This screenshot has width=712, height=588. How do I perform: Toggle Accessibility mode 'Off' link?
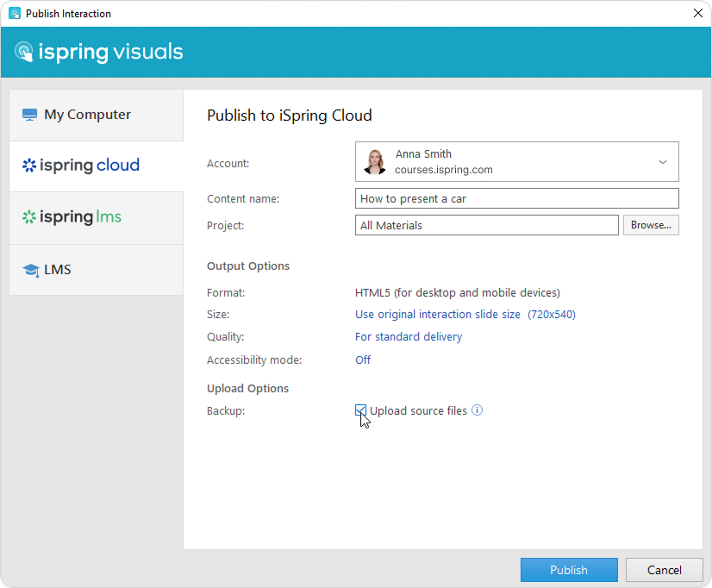[x=363, y=360]
